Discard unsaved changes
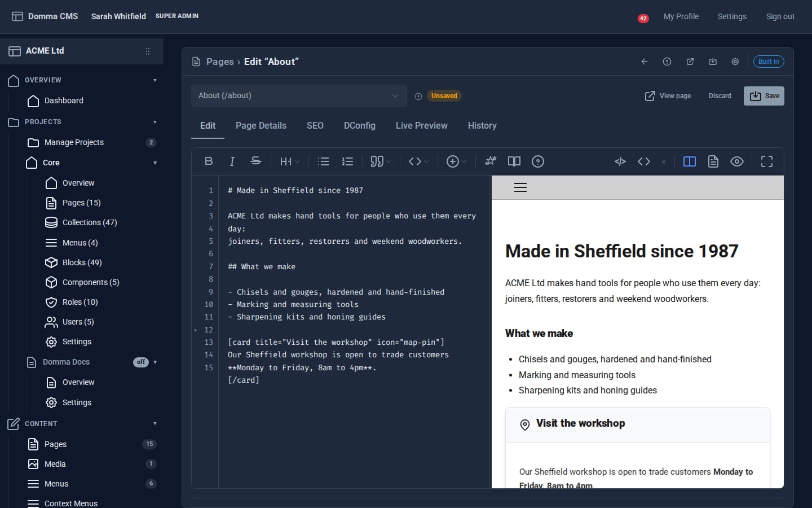This screenshot has width=812, height=508. (720, 96)
